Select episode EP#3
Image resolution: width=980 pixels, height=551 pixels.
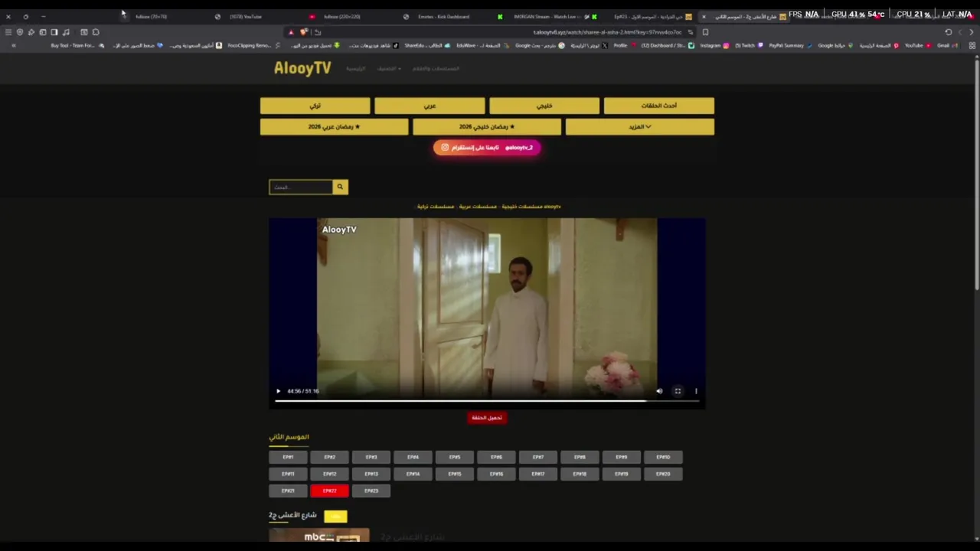pyautogui.click(x=371, y=458)
